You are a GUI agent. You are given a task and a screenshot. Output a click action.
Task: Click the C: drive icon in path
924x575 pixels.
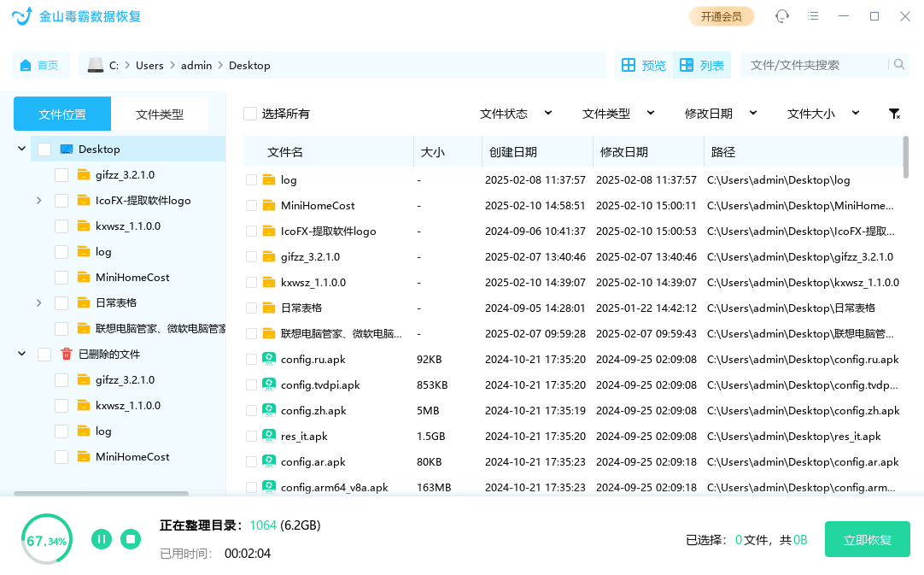click(x=96, y=65)
